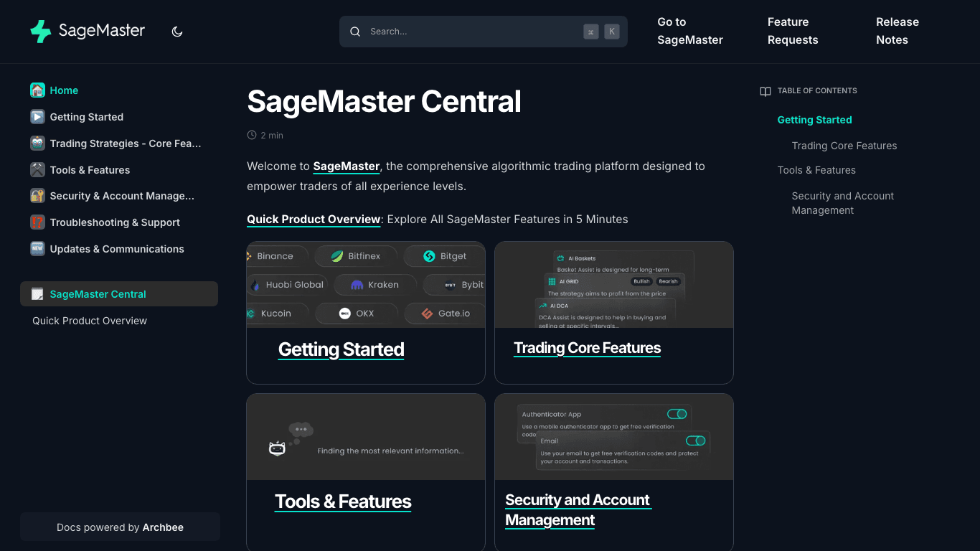Click the Go to SageMaster link

coord(689,31)
